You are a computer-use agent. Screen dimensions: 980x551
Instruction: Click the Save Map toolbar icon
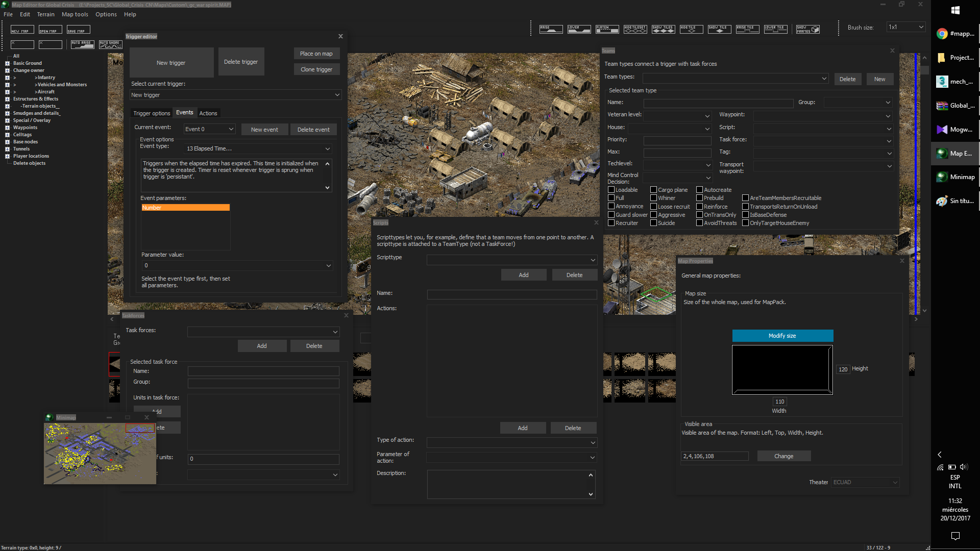(78, 30)
